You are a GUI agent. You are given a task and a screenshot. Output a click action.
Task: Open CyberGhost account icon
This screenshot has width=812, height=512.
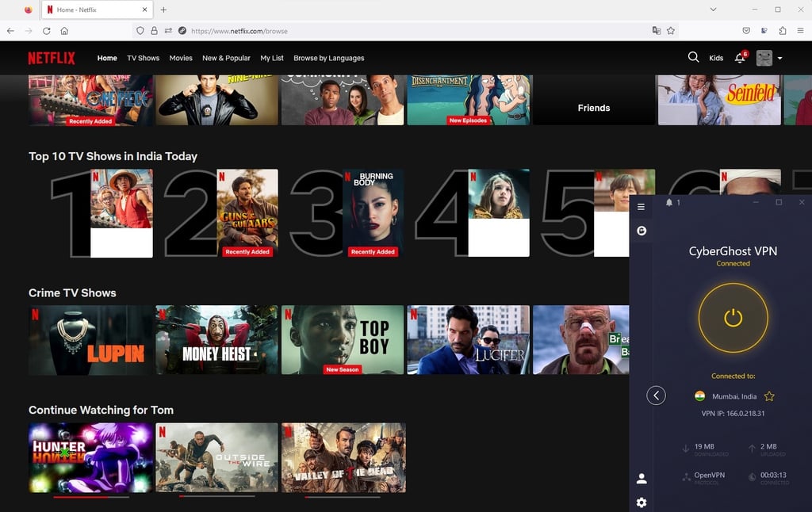click(642, 479)
